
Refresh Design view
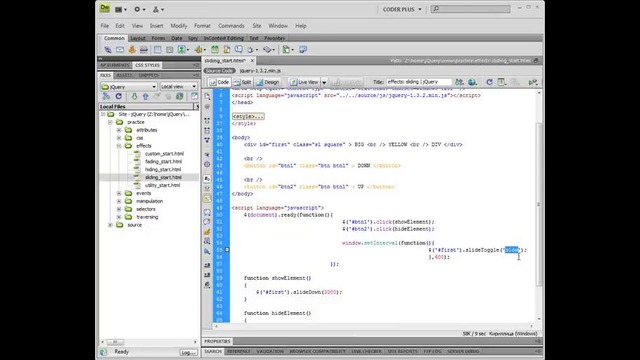coord(489,82)
